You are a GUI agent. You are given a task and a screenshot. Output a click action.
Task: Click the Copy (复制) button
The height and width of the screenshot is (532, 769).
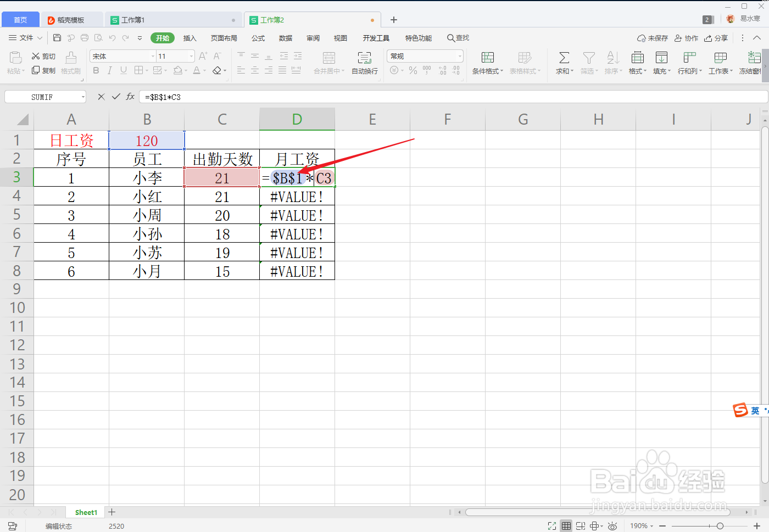tap(43, 70)
